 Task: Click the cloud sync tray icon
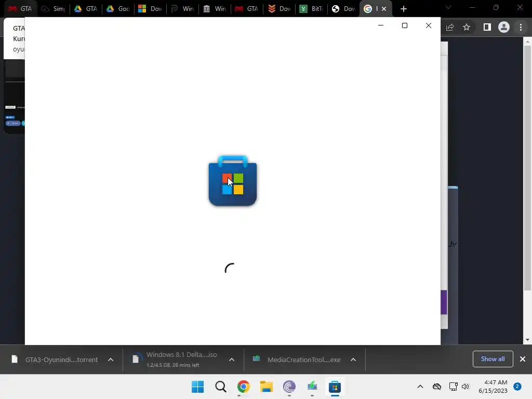coord(437,387)
